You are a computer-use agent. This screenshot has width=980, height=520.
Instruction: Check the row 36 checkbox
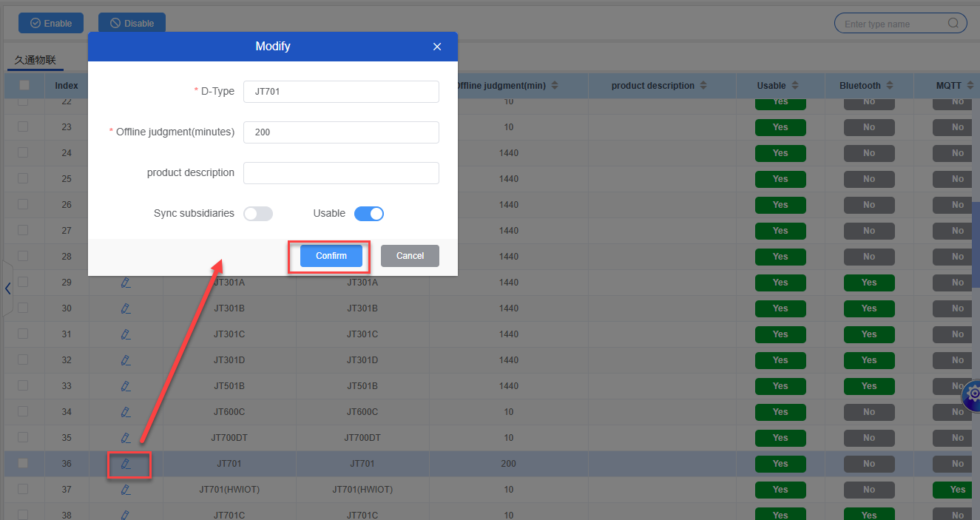tap(23, 463)
